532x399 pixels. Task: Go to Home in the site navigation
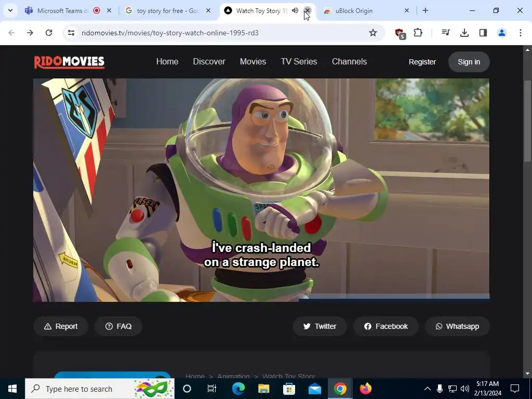coord(167,61)
